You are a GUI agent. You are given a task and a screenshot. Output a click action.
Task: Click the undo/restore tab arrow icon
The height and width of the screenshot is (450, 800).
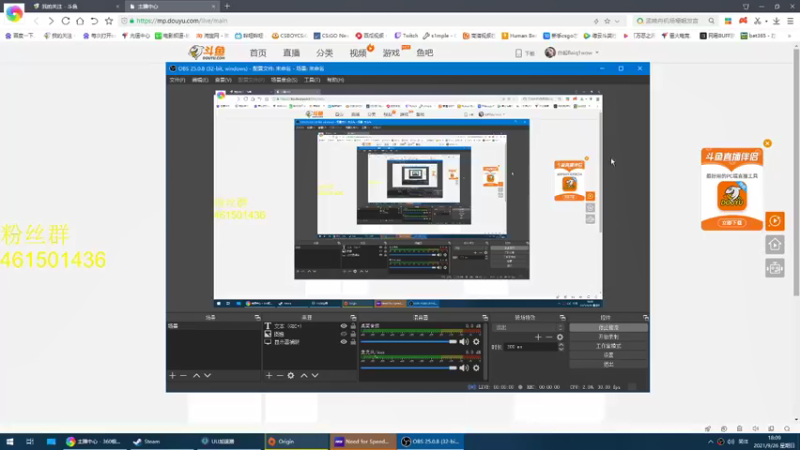tap(94, 21)
